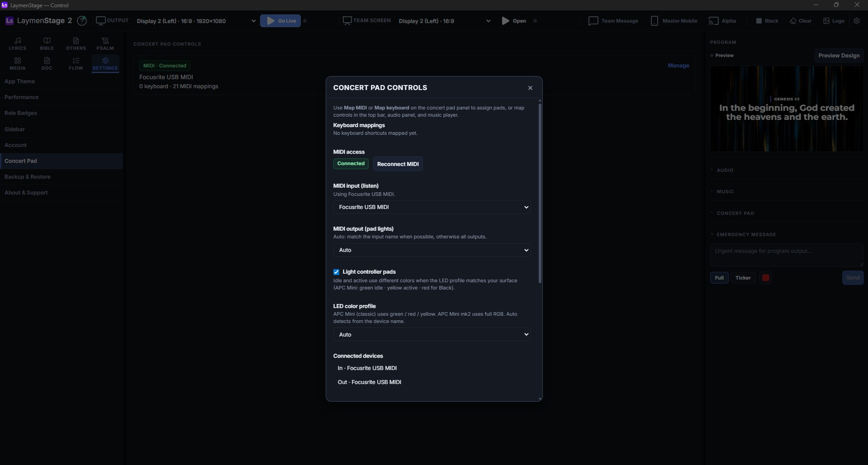Click the dialog vertical scrollbar

(x=540, y=194)
